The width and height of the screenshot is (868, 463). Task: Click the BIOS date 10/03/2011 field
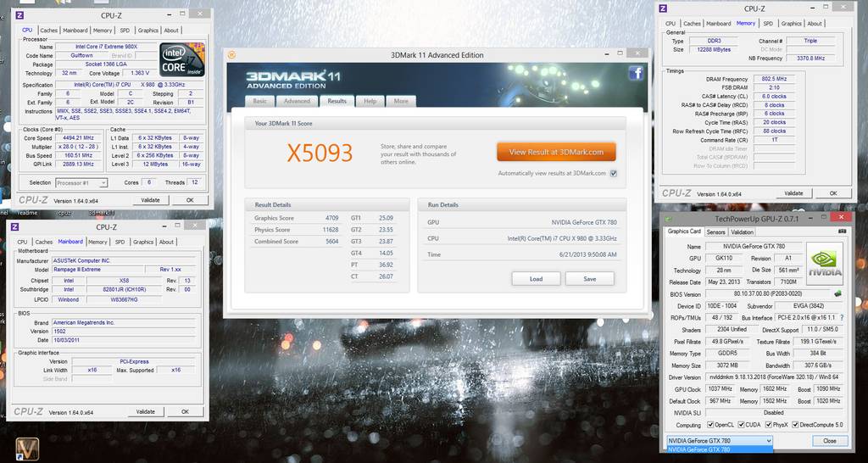[123, 340]
